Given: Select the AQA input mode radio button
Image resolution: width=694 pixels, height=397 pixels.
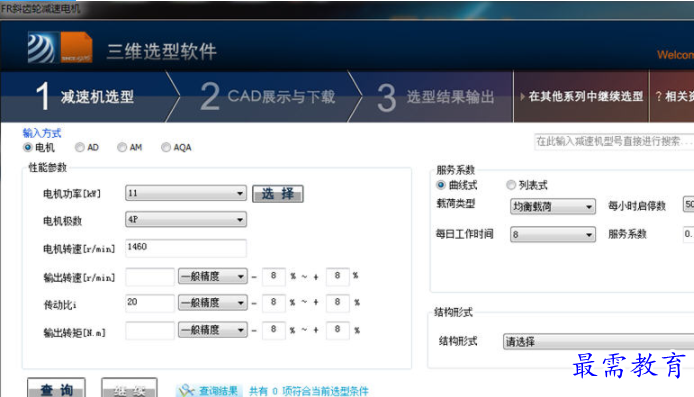Looking at the screenshot, I should click(x=166, y=147).
